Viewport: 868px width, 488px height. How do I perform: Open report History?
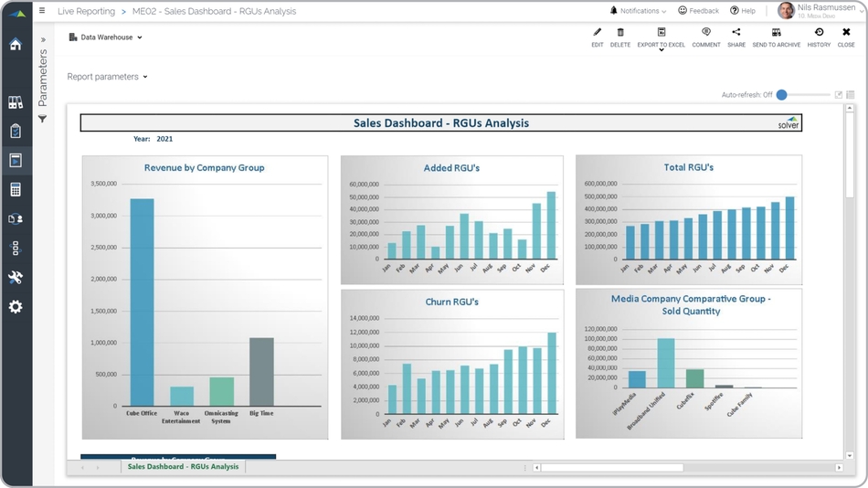(x=819, y=33)
